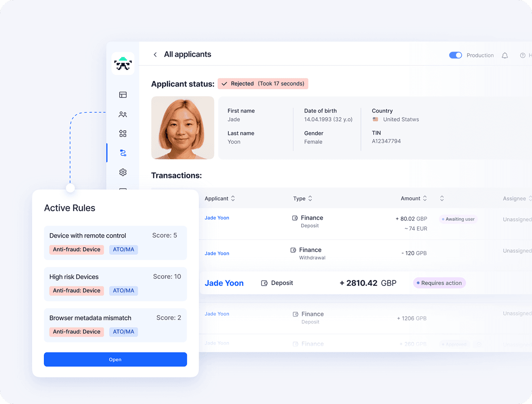532x404 pixels.
Task: Click Anti-fraud: Device tag under High risk Devices
Action: coord(76,291)
